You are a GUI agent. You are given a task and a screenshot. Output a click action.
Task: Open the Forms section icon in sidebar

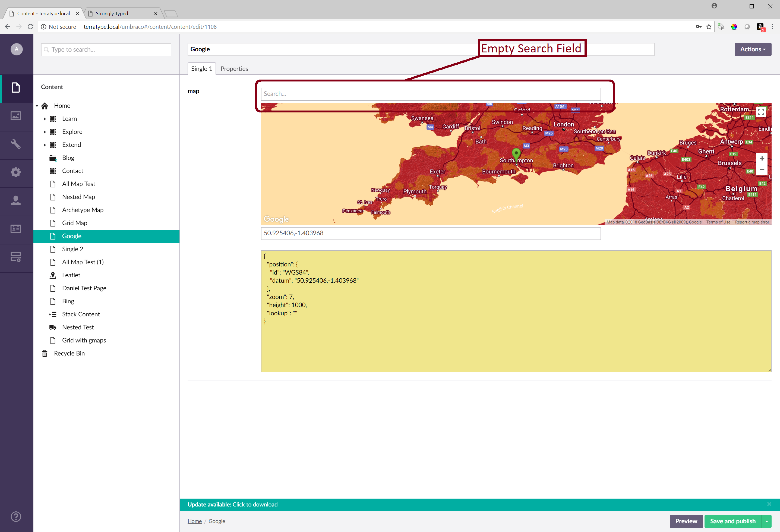tap(16, 257)
